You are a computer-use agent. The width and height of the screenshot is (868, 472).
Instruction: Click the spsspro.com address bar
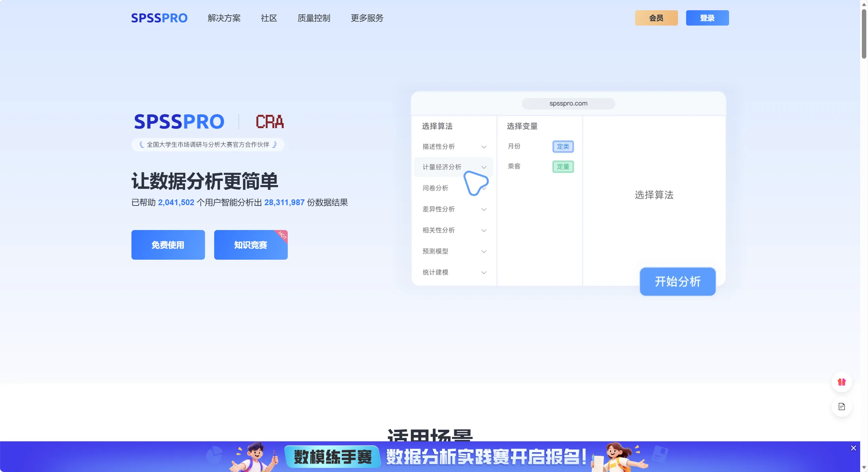(568, 104)
